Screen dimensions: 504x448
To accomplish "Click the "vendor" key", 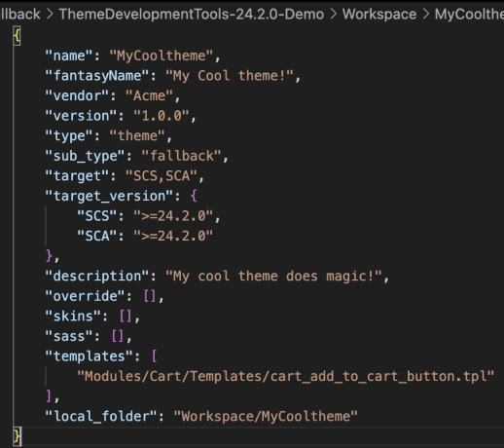I will 77,96.
